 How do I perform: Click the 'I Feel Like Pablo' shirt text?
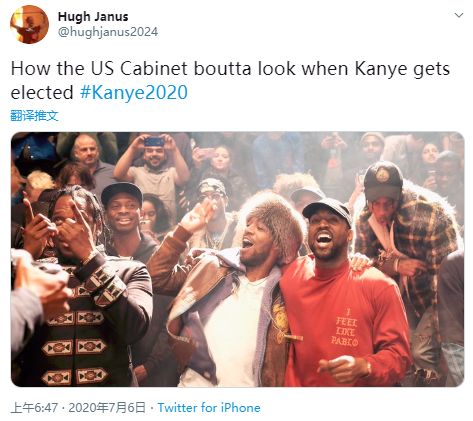[x=345, y=327]
